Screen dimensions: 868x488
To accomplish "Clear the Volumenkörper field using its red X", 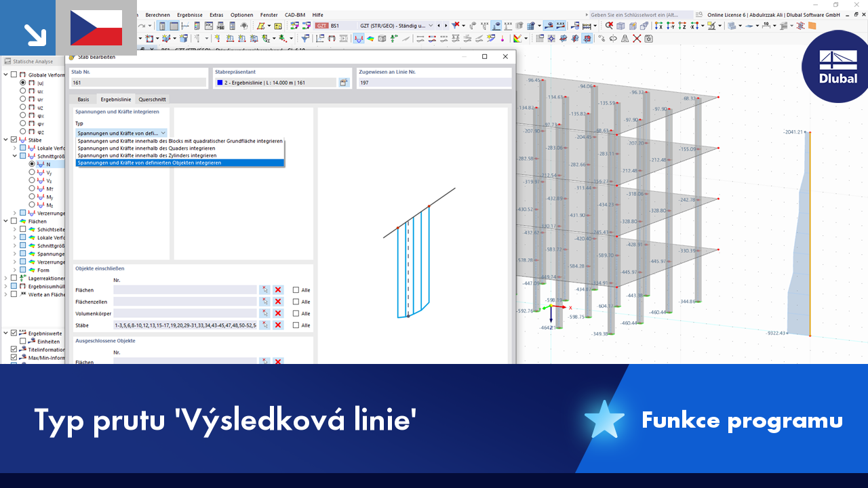I will point(277,313).
